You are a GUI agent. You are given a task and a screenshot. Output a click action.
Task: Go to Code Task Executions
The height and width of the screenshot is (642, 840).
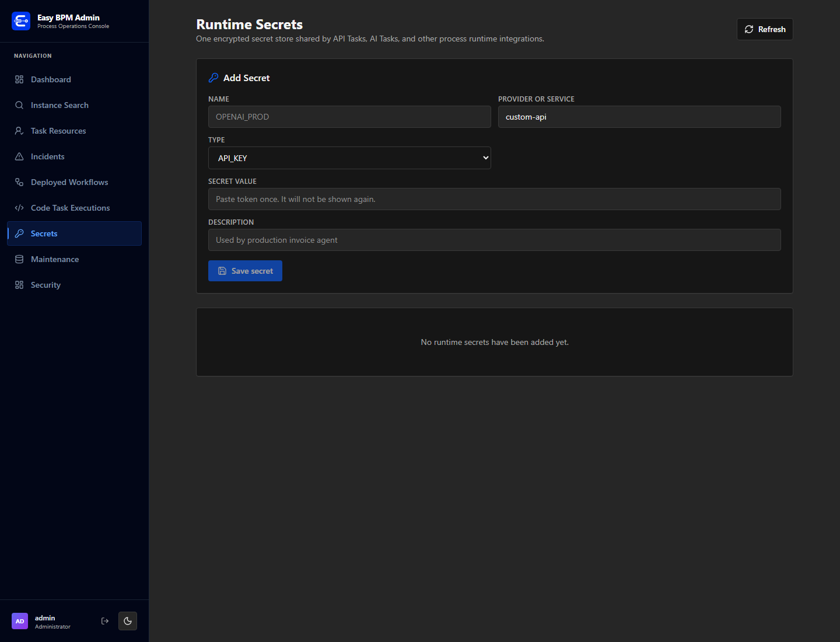(x=74, y=208)
